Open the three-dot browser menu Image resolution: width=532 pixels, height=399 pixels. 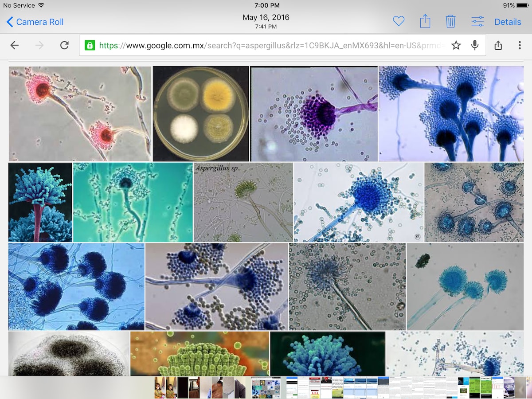coord(520,45)
